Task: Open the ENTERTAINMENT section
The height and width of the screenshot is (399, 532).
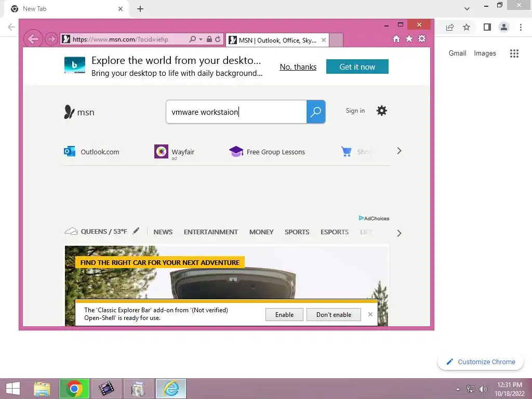Action: point(211,232)
